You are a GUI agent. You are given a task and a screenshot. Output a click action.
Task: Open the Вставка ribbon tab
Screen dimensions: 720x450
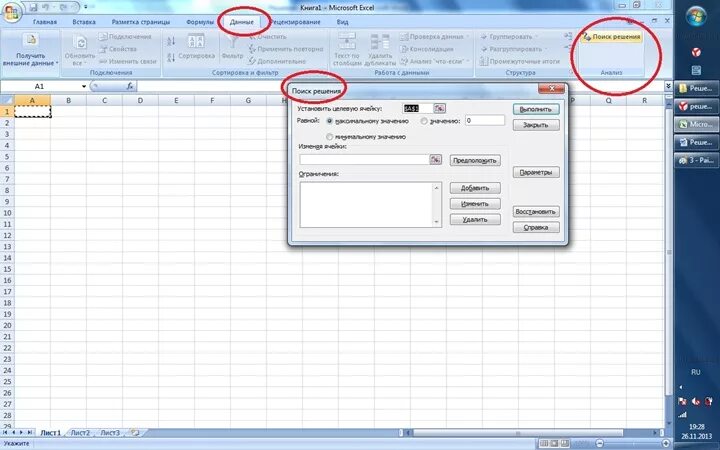tap(84, 22)
